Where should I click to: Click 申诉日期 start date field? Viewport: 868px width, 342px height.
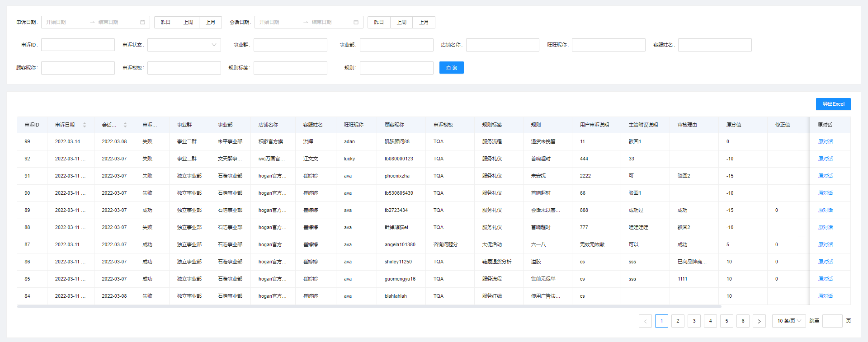[66, 22]
